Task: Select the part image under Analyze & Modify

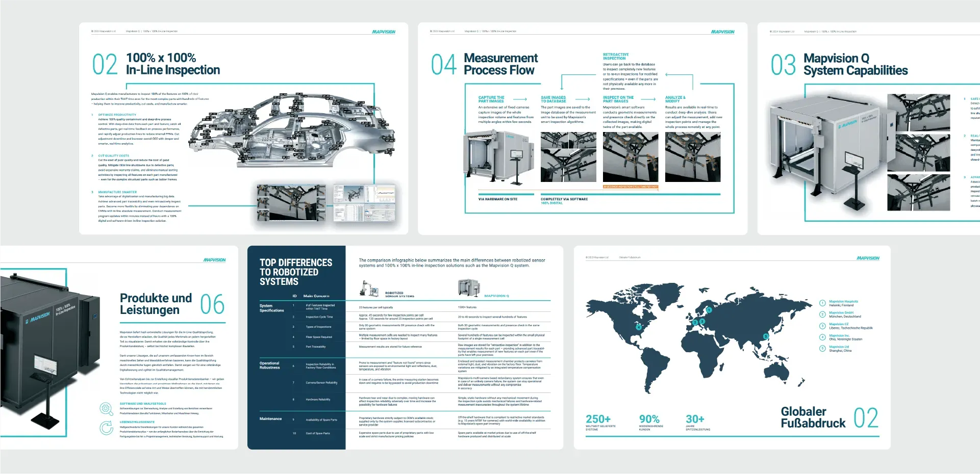Action: pos(693,157)
